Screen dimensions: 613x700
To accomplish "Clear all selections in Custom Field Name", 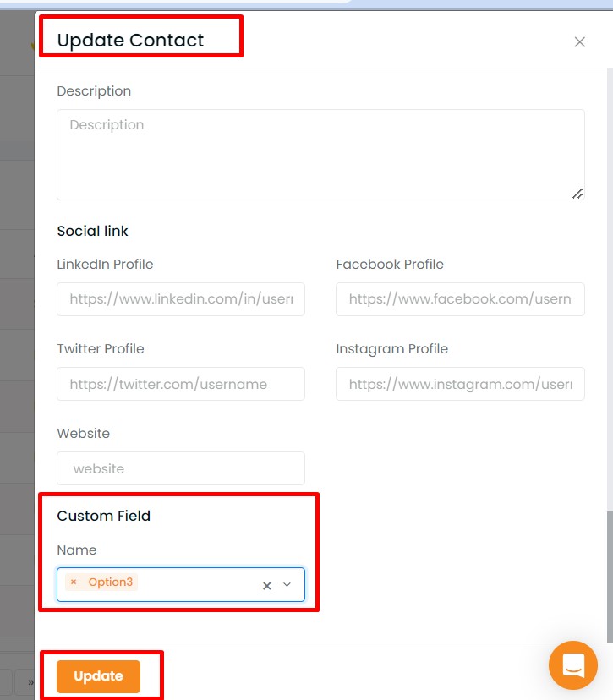I will point(267,585).
